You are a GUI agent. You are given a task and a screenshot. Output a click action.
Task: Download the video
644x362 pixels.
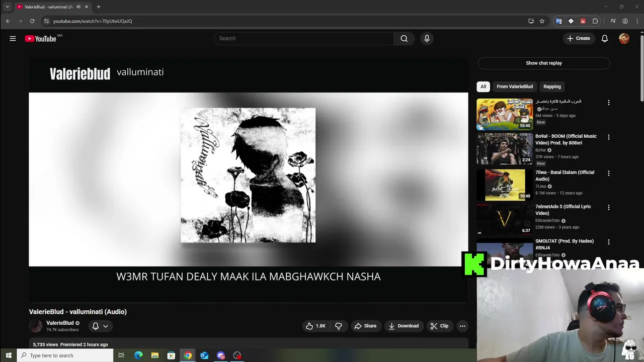(404, 326)
